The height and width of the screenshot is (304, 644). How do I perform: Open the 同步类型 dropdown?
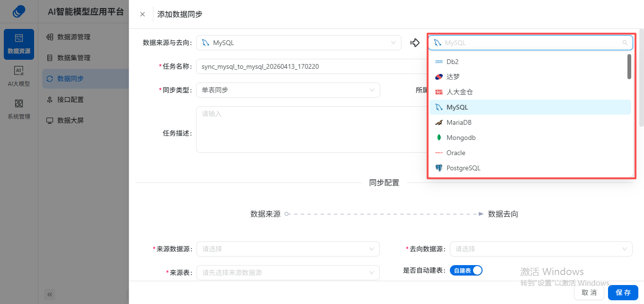288,90
